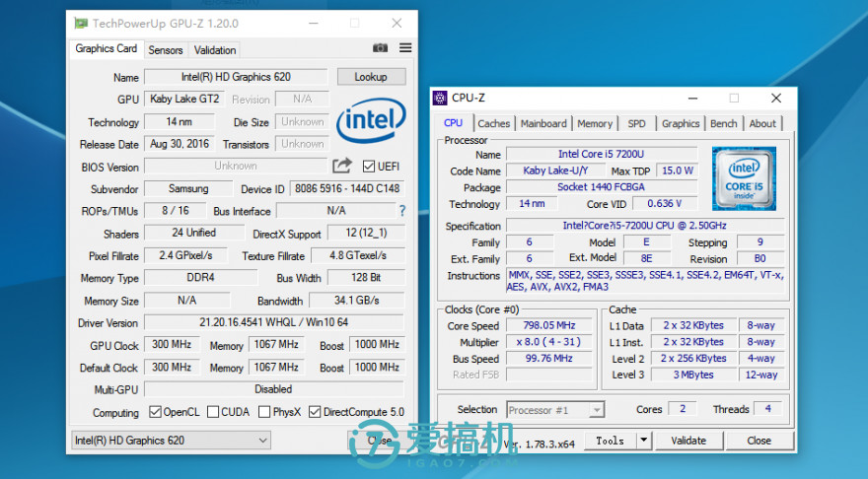Click the Instructions list text in CPU-Z
This screenshot has width=868, height=479.
click(645, 281)
